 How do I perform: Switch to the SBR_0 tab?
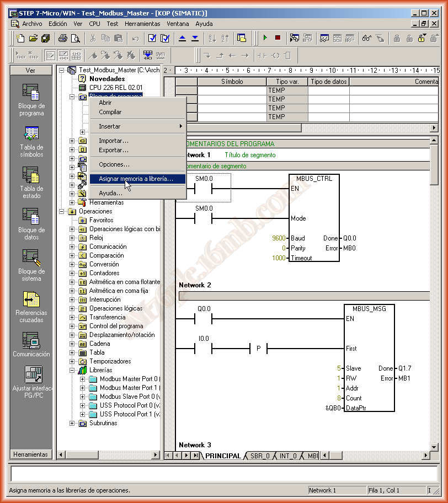coord(260,456)
